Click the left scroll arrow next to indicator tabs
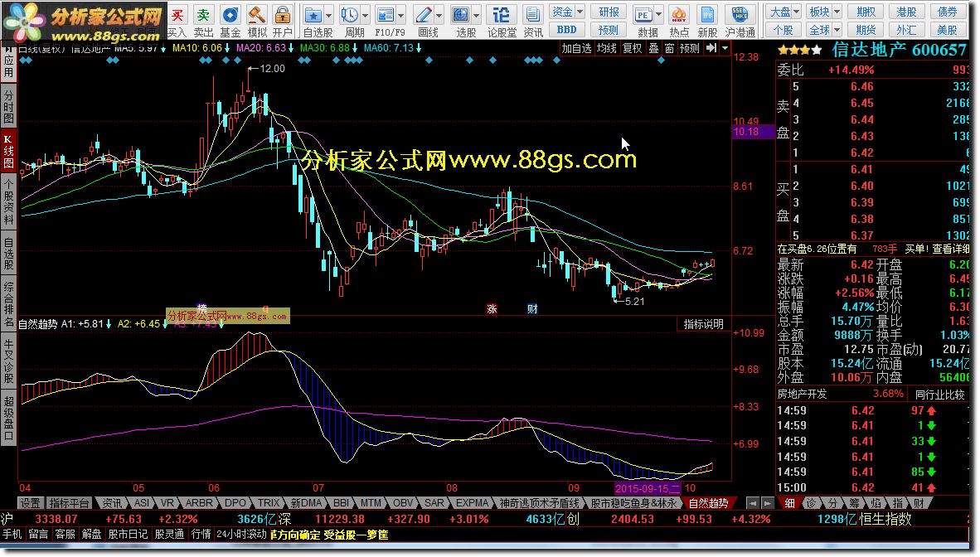 point(753,502)
